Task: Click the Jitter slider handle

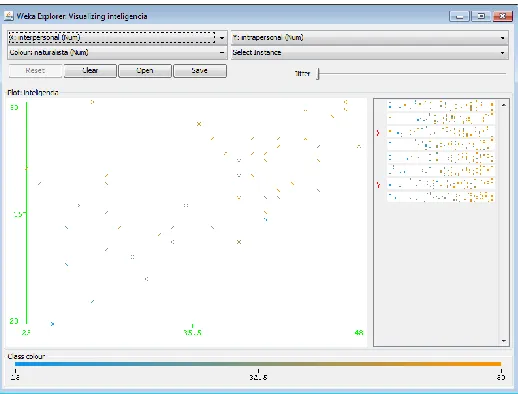Action: point(318,74)
